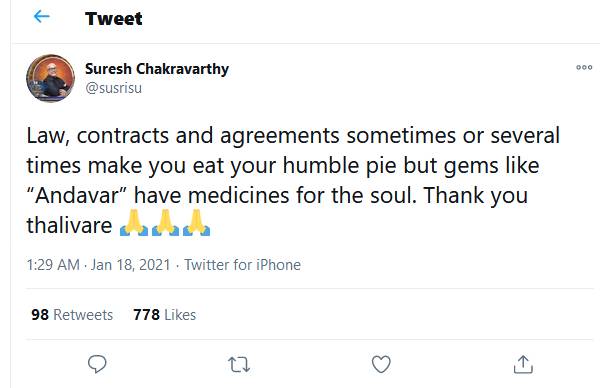Screen dimensions: 600x388
Task: Like the tweet with heart icon
Action: 381,364
